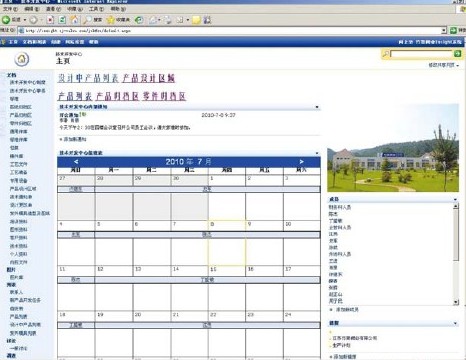Image resolution: width=466 pixels, height=360 pixels.
Task: Expand the members web part menu arrow
Action: (x=455, y=199)
